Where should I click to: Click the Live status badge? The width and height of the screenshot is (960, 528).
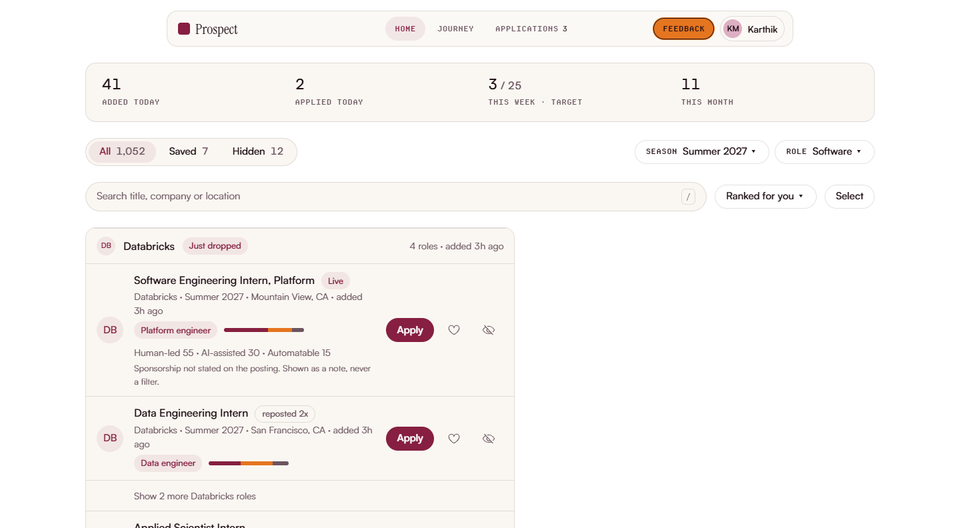336,281
